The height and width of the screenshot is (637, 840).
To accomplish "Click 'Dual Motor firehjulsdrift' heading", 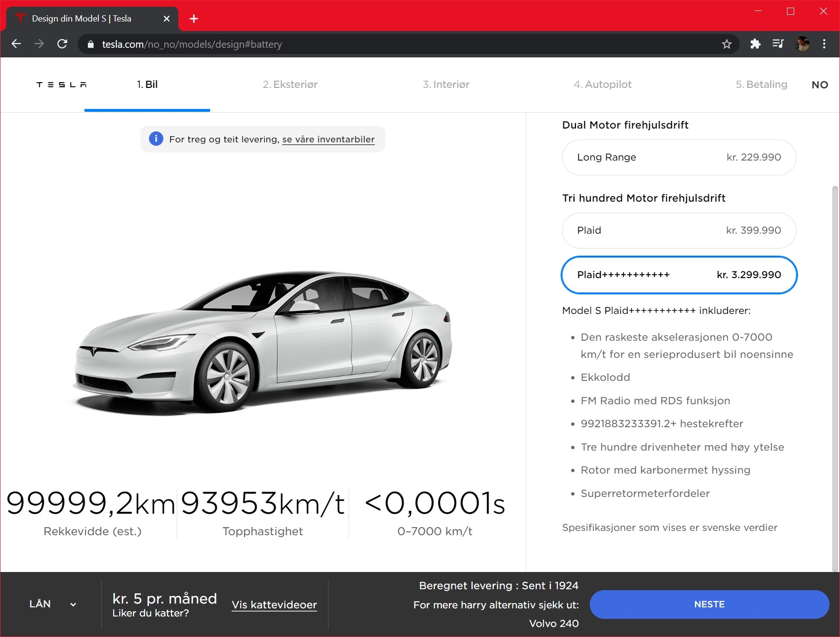I will [x=625, y=125].
